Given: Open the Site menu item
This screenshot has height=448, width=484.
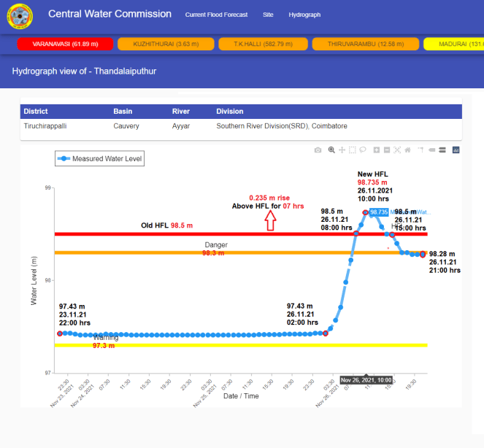Looking at the screenshot, I should click(x=268, y=15).
